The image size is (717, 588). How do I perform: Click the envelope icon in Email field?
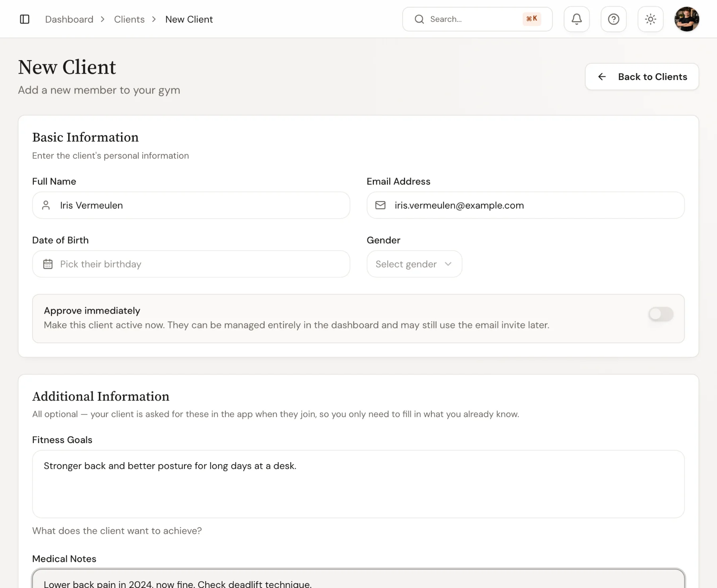[x=380, y=205]
